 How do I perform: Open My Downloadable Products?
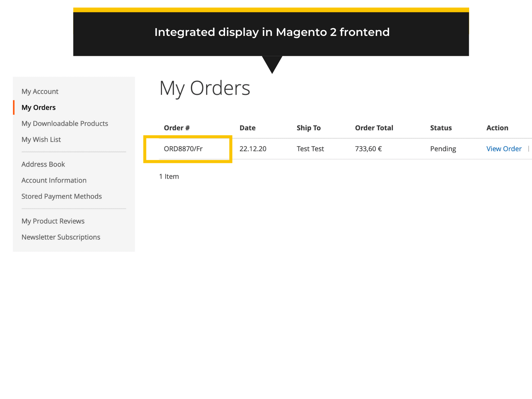65,123
